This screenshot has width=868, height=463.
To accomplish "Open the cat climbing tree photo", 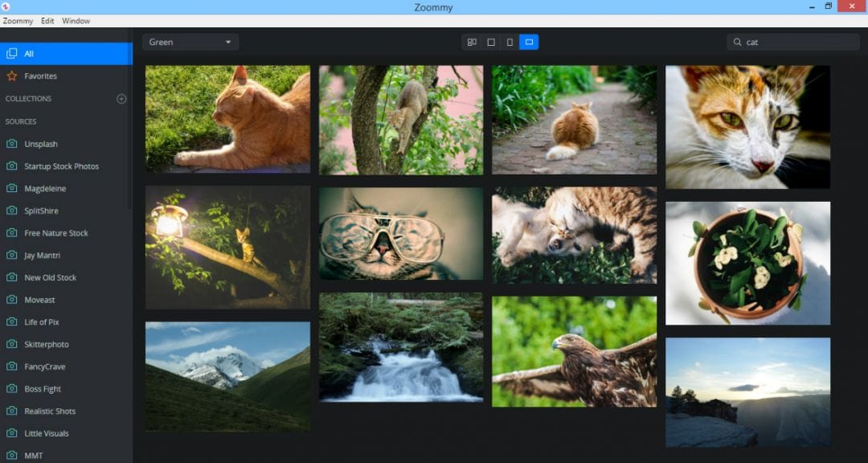I will tap(401, 121).
